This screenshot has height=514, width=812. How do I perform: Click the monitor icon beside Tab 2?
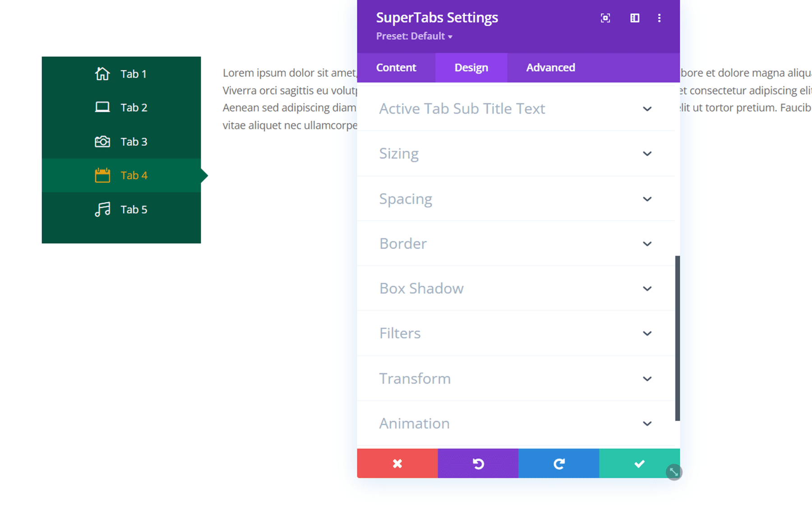click(x=102, y=107)
